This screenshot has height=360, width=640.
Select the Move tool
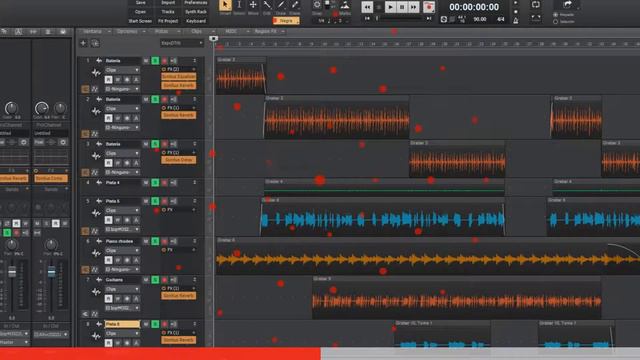(x=253, y=5)
